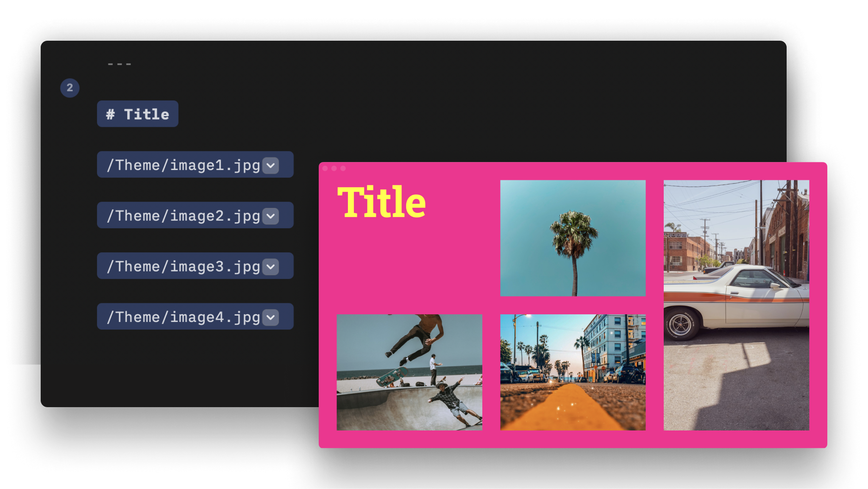Open dropdown arrow next to /Theme/image2.jpg

coord(270,216)
